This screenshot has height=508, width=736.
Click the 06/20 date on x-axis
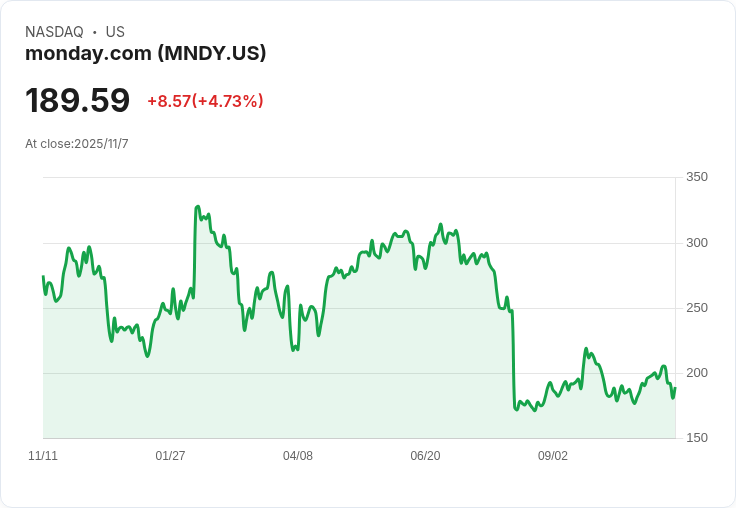pyautogui.click(x=425, y=455)
